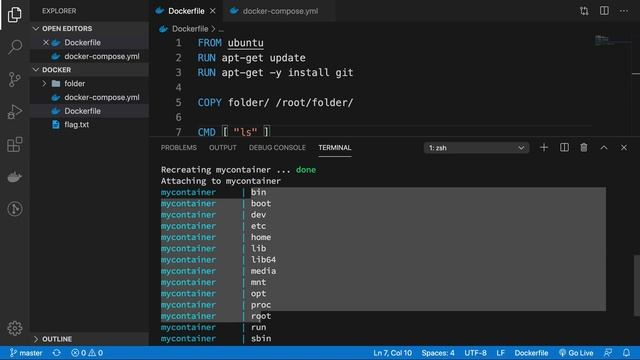
Task: Split the terminal pane
Action: (564, 147)
